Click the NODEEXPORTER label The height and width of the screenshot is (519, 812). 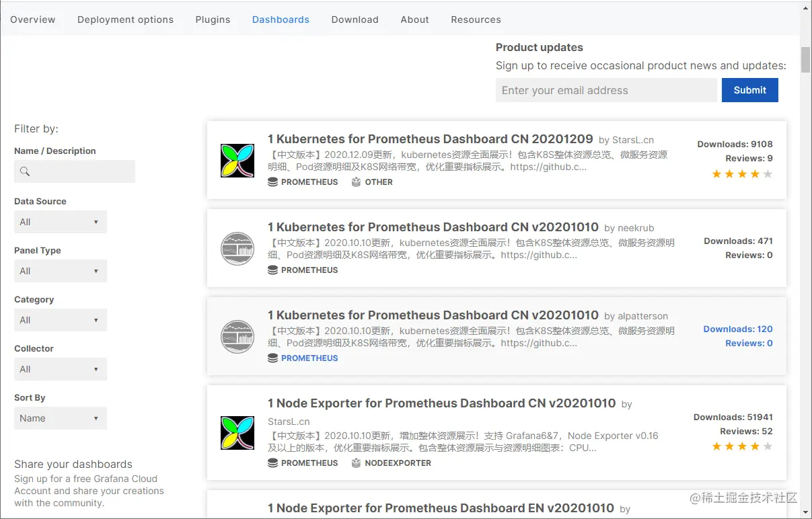coord(398,463)
